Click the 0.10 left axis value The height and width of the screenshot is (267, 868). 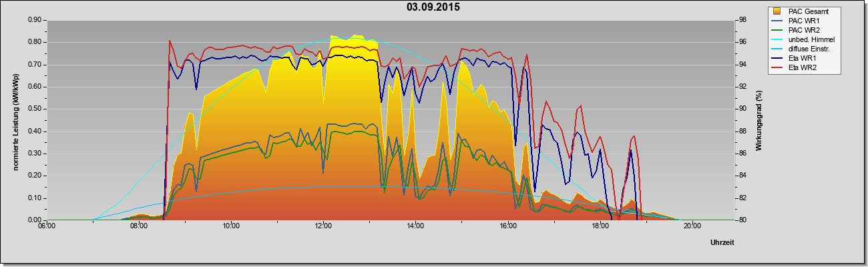[35, 198]
